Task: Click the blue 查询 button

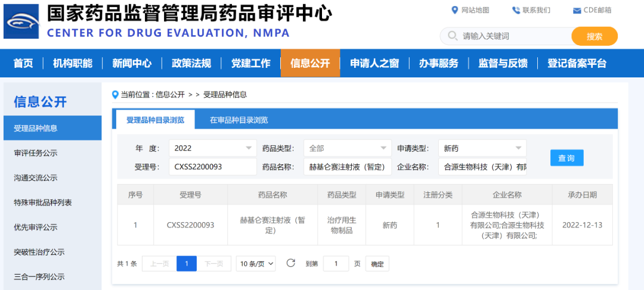Action: tap(567, 158)
